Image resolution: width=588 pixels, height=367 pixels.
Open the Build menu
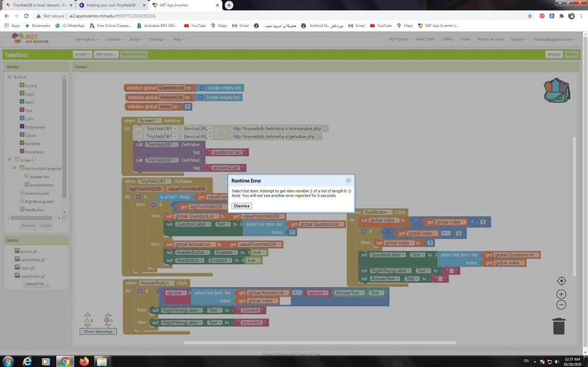134,40
